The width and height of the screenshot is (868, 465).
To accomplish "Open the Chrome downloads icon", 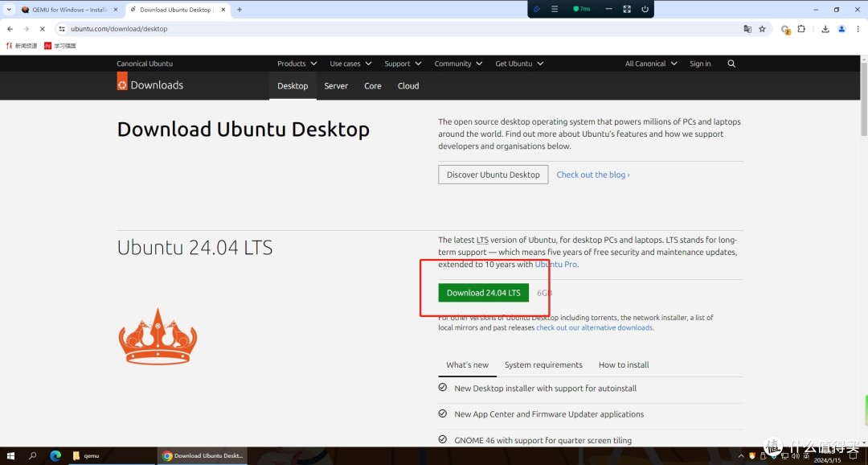I will point(825,29).
